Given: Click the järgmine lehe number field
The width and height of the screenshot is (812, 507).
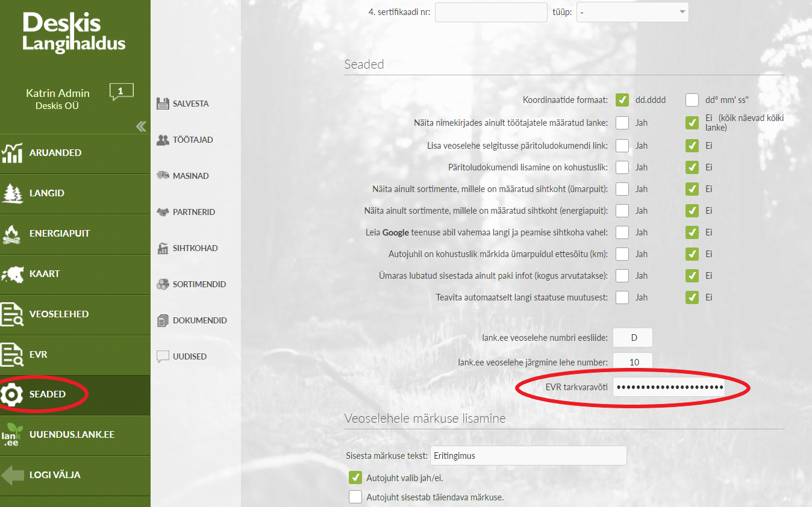Looking at the screenshot, I should (x=632, y=362).
